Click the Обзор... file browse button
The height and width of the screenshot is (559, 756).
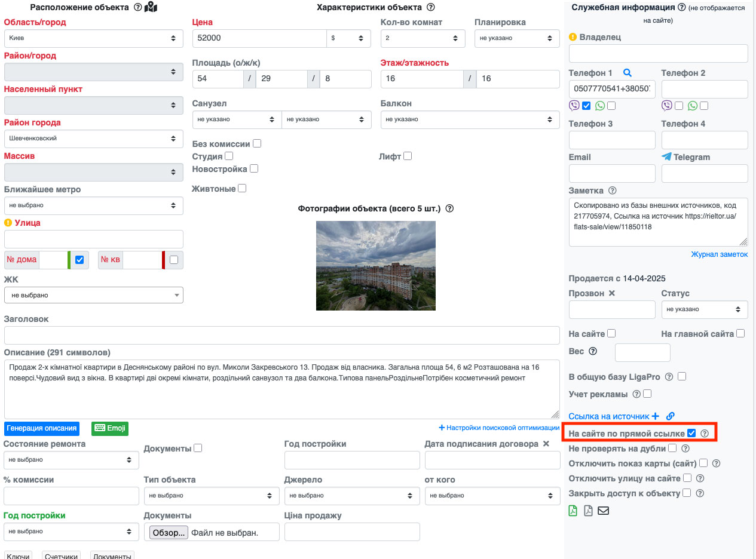coord(169,532)
